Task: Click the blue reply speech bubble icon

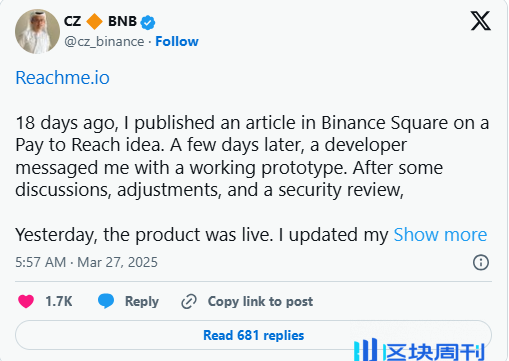Action: pyautogui.click(x=106, y=301)
